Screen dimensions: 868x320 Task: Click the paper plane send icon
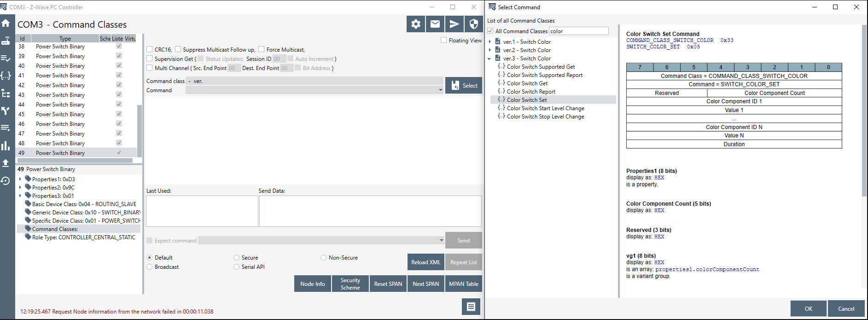(454, 24)
